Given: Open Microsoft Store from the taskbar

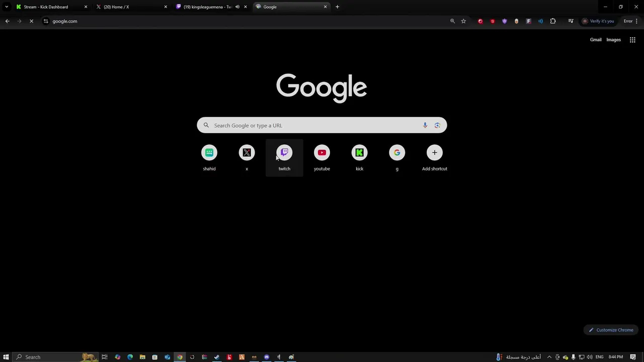Looking at the screenshot, I should (154, 357).
